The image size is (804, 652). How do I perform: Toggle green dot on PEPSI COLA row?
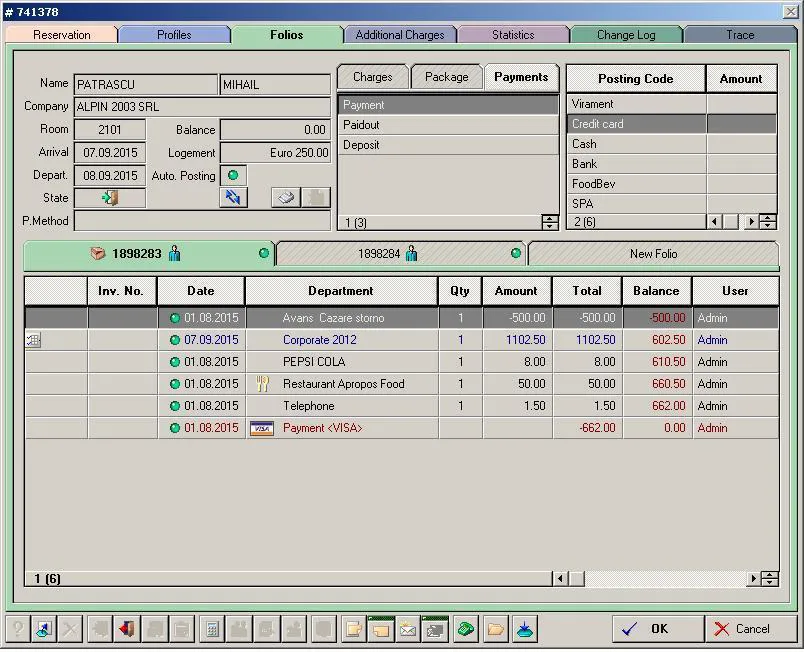[175, 362]
